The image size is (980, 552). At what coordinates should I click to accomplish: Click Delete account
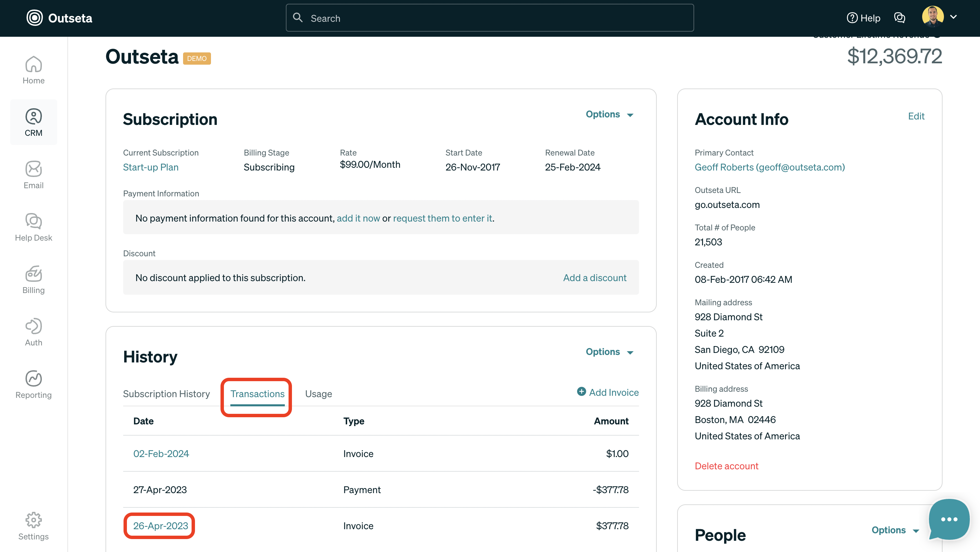pos(726,466)
